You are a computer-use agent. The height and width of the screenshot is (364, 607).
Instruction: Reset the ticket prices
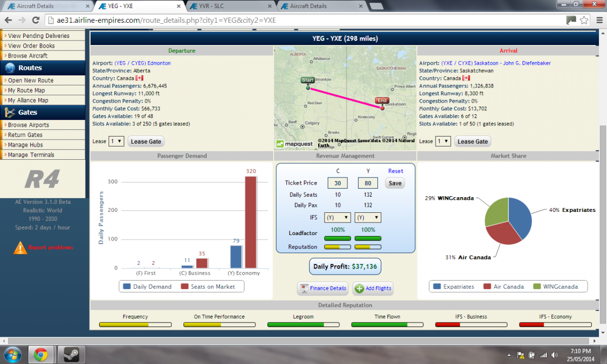(x=396, y=171)
